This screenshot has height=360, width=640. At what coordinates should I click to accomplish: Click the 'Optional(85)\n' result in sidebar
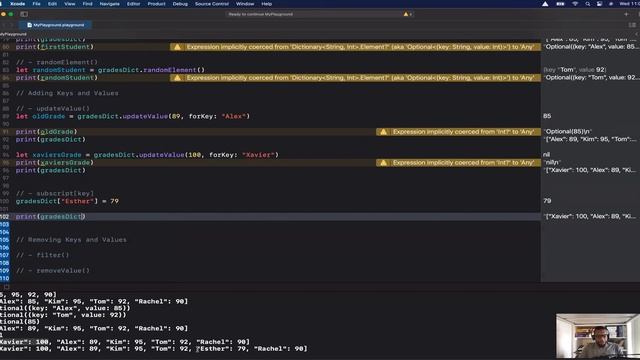pyautogui.click(x=567, y=131)
